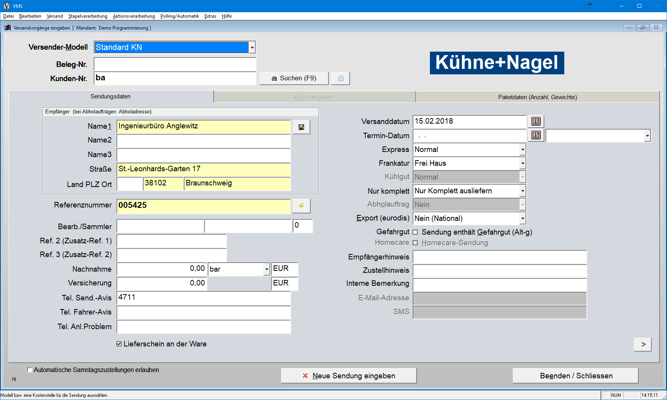This screenshot has width=667, height=400.
Task: Click the save recipient address disk icon
Action: click(x=301, y=127)
